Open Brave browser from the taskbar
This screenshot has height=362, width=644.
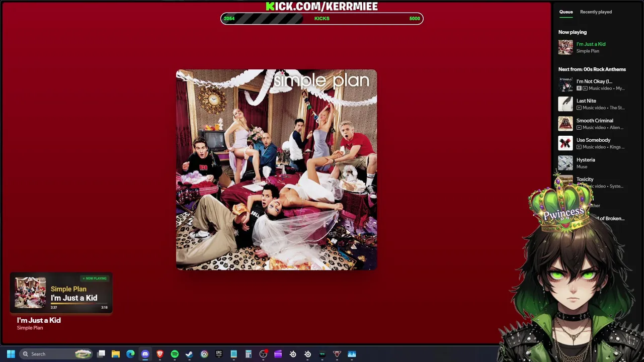(x=160, y=354)
